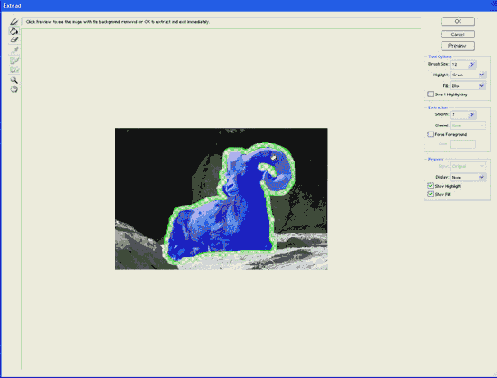The image size is (497, 378).
Task: Enable the Force Foreground checkbox
Action: (430, 134)
